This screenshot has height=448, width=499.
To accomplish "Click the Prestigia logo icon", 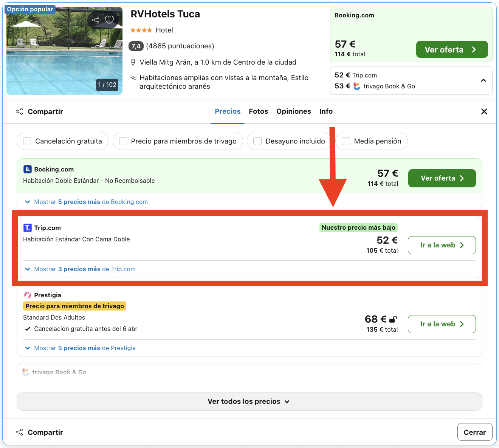I will click(x=27, y=295).
